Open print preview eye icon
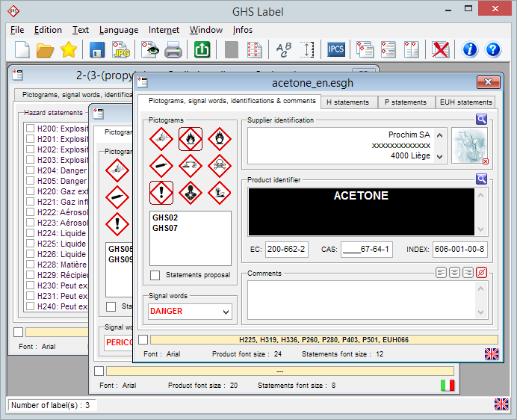 point(150,50)
